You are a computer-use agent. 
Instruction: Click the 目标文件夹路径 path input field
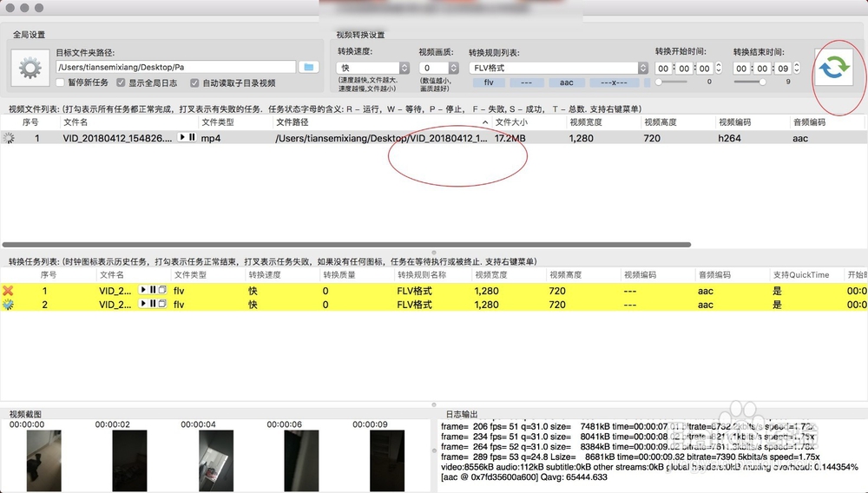click(x=176, y=67)
